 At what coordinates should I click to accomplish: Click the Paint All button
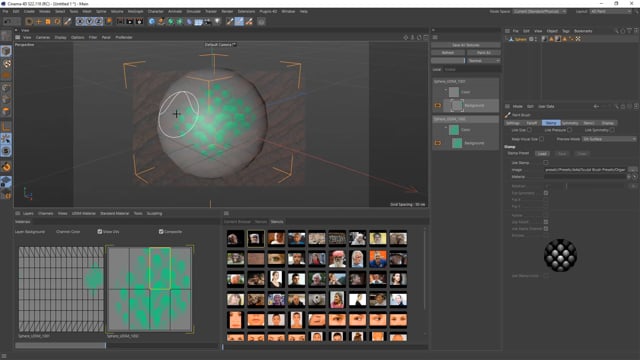coord(484,53)
